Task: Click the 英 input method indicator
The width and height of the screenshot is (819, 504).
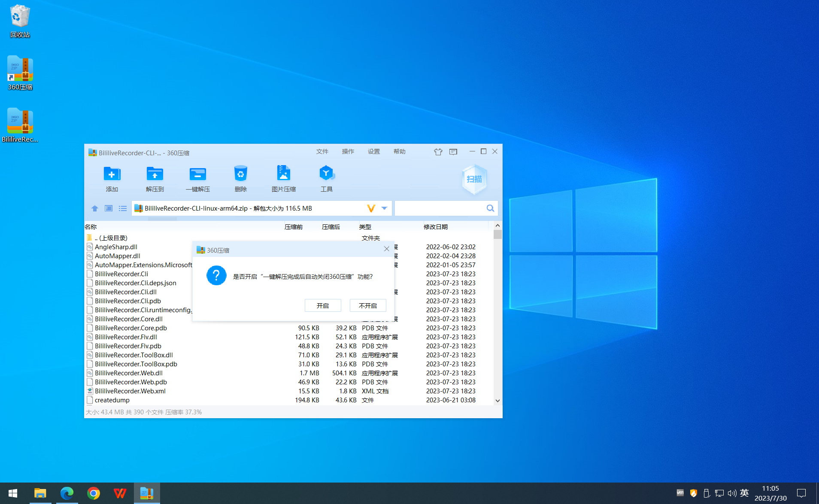Action: [x=744, y=493]
